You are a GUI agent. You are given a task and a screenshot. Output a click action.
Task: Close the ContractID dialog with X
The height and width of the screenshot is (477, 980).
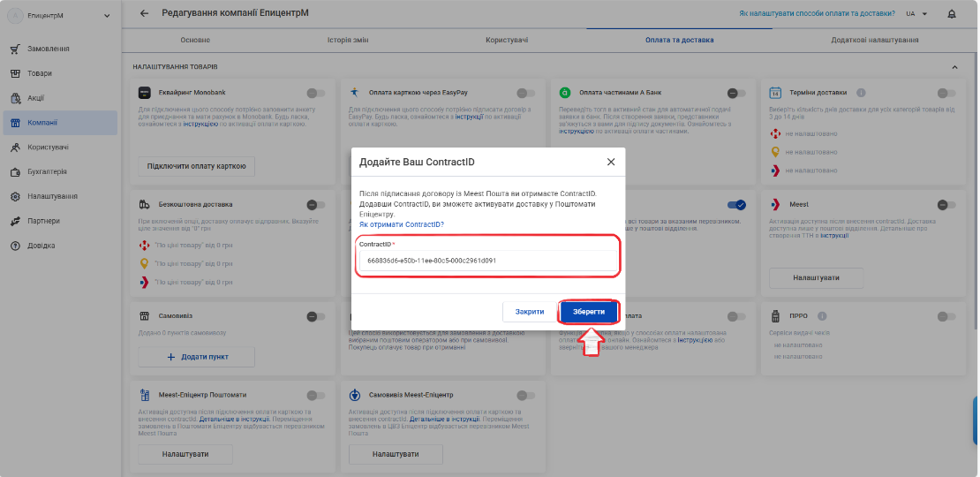(x=611, y=162)
